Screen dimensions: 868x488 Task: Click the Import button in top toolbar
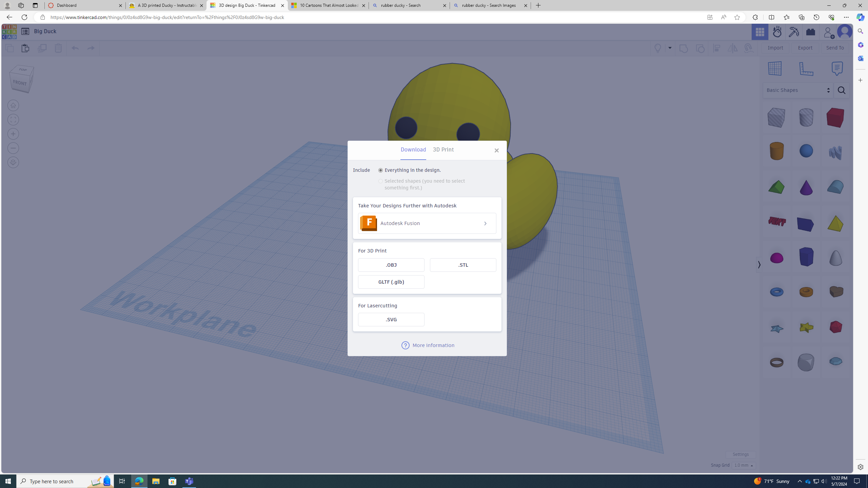[x=775, y=48]
